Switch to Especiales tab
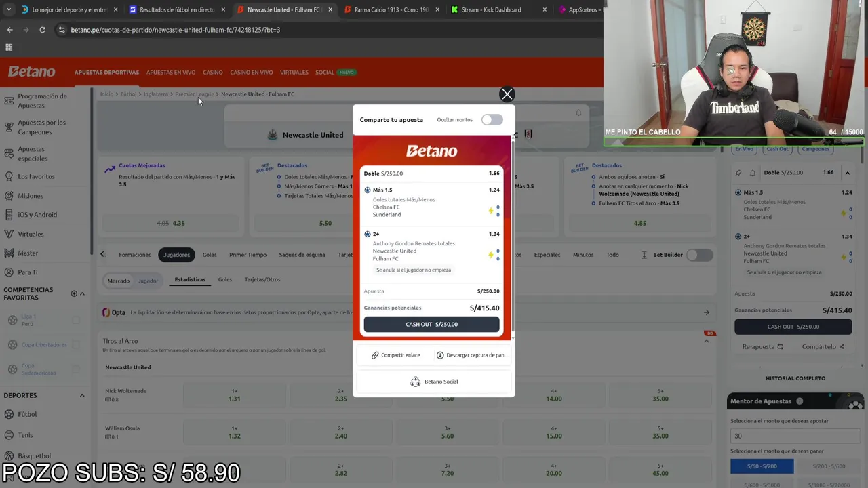The width and height of the screenshot is (868, 488). (x=547, y=255)
